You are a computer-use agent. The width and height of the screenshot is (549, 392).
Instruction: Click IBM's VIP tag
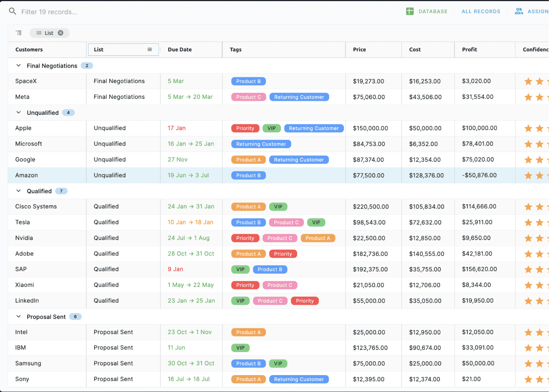[240, 348]
